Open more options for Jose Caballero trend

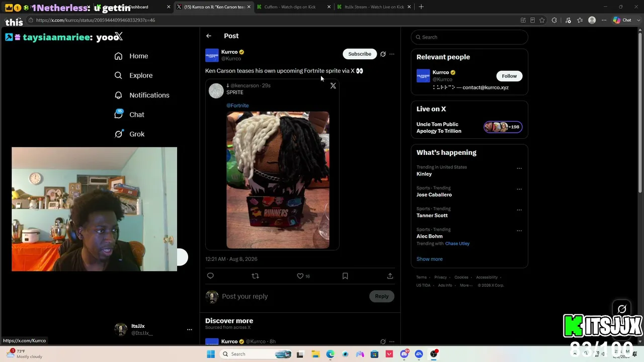tap(519, 189)
